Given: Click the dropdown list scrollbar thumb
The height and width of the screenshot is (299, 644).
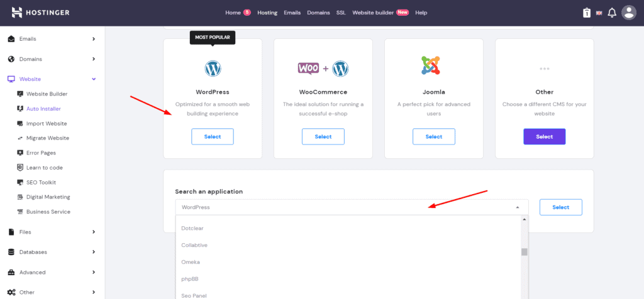Looking at the screenshot, I should point(524,252).
